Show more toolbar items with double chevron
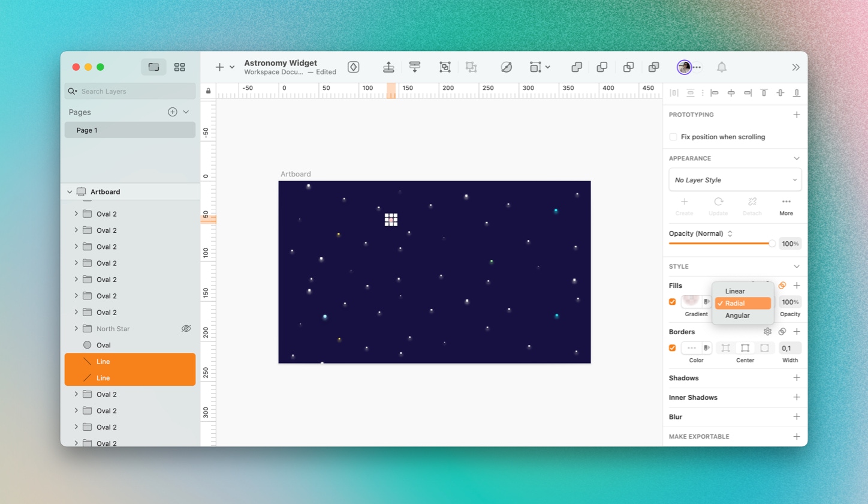The height and width of the screenshot is (504, 868). click(796, 67)
